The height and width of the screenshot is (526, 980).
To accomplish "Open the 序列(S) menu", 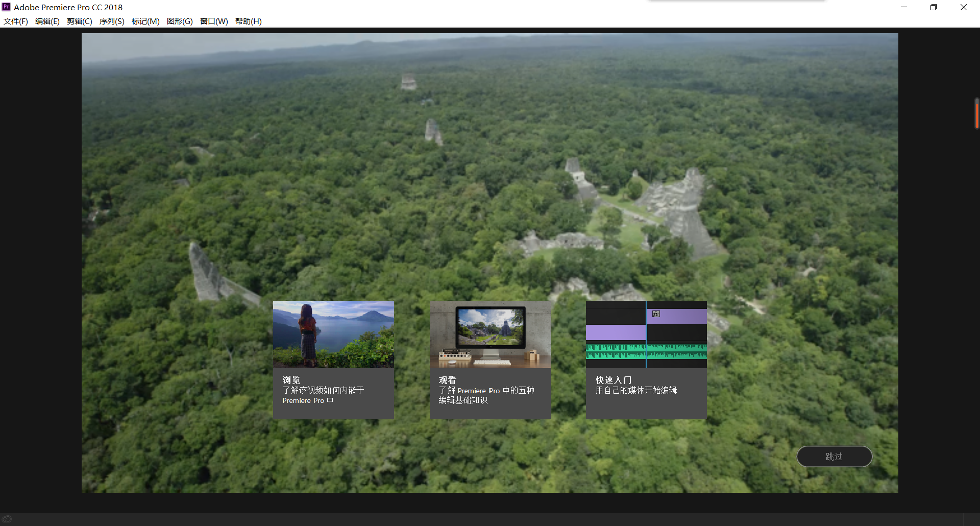I will (x=112, y=21).
